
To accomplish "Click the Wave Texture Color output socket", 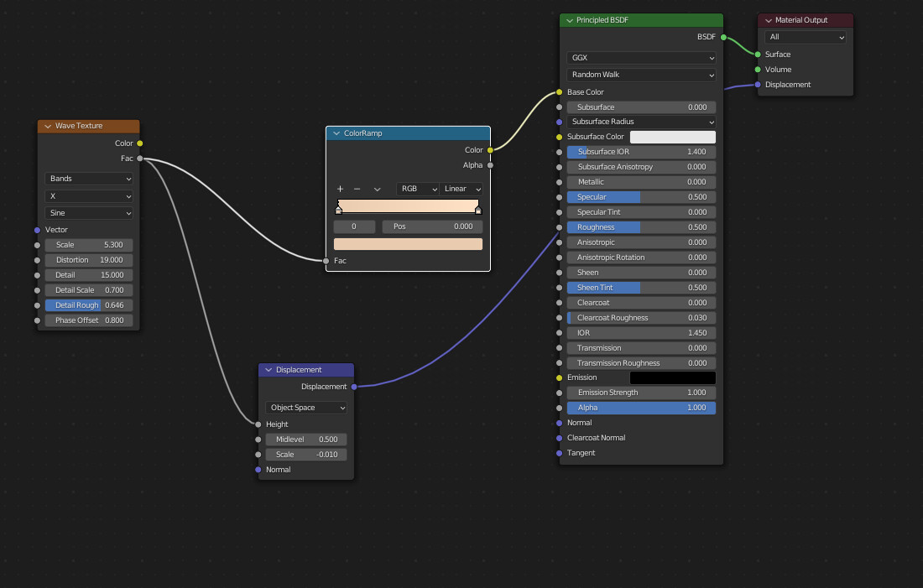I will [x=139, y=143].
